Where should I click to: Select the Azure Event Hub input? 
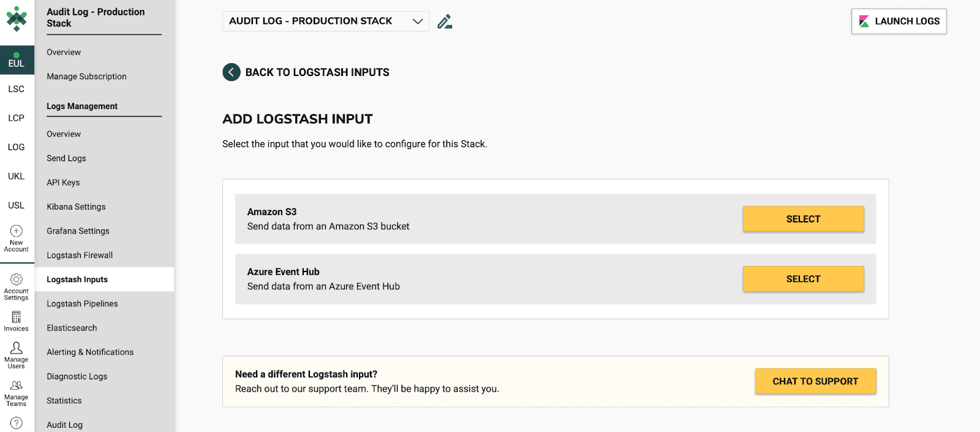[x=803, y=279]
